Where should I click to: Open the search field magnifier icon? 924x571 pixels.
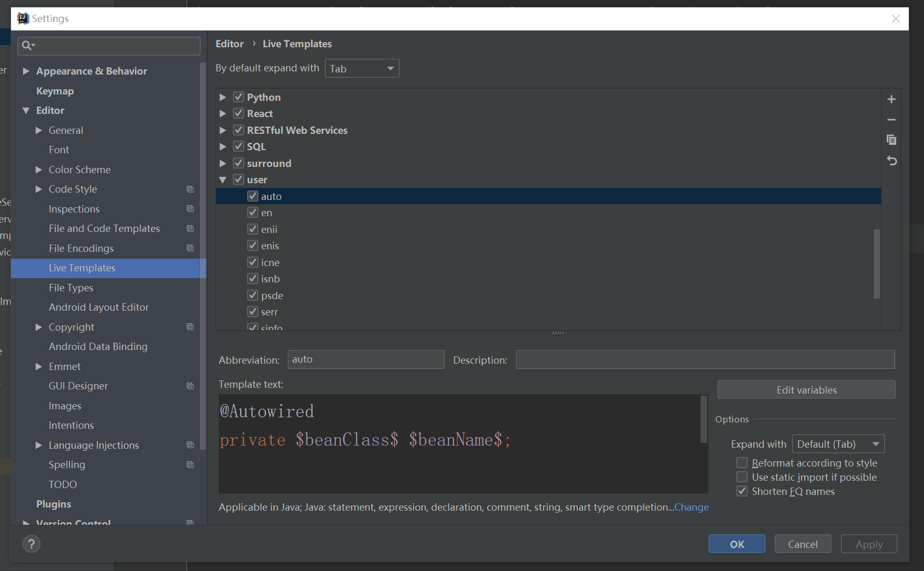point(28,46)
